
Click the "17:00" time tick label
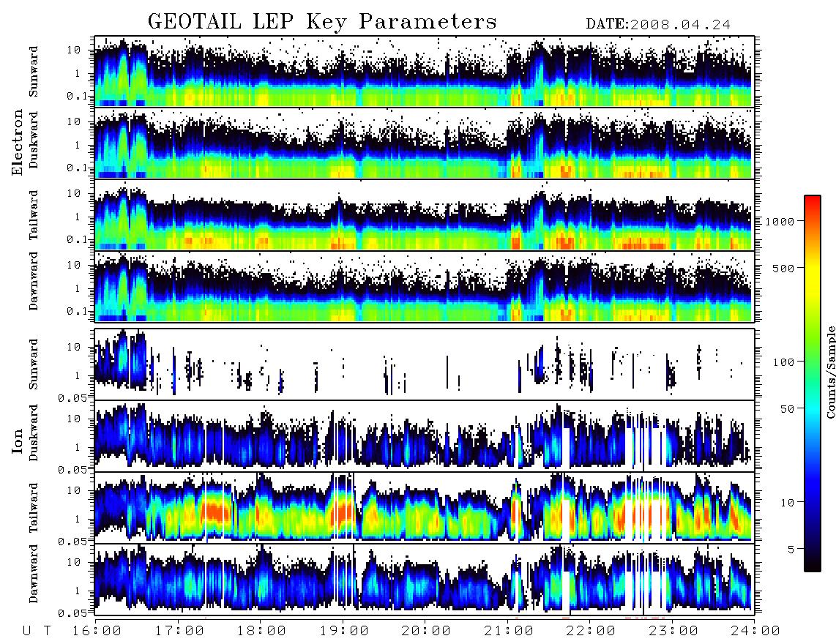pos(179,632)
